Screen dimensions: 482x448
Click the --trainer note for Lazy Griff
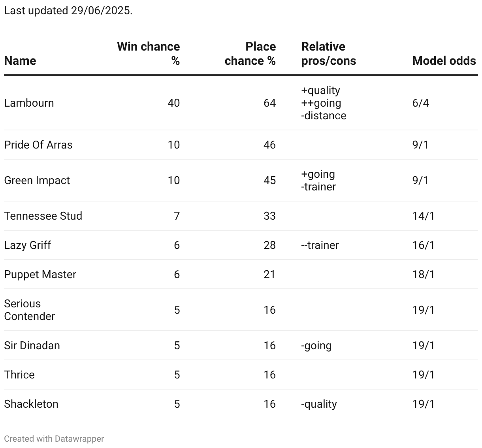[320, 245]
